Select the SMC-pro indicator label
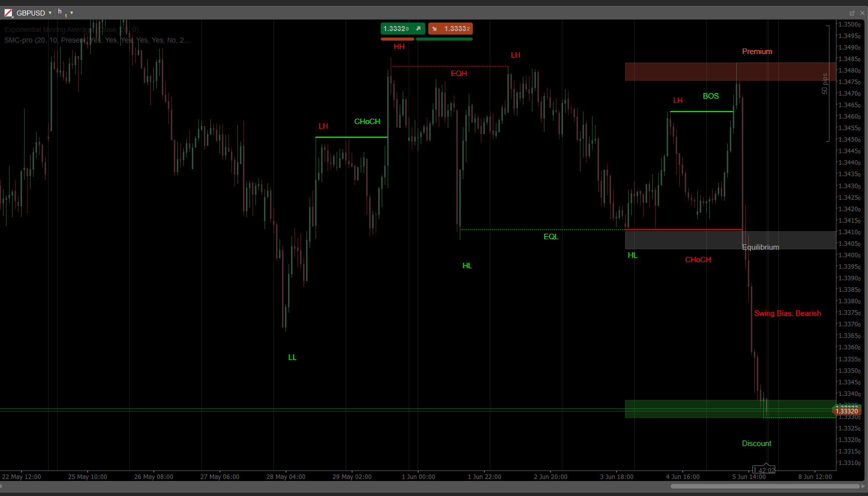The height and width of the screenshot is (496, 868). click(97, 40)
